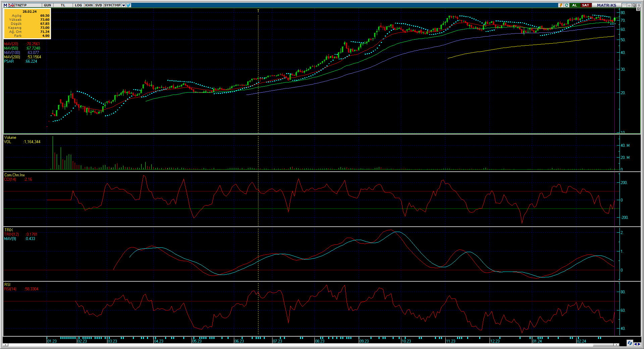Click the 02.24 date axis label
This screenshot has width=644, height=349.
[582, 341]
